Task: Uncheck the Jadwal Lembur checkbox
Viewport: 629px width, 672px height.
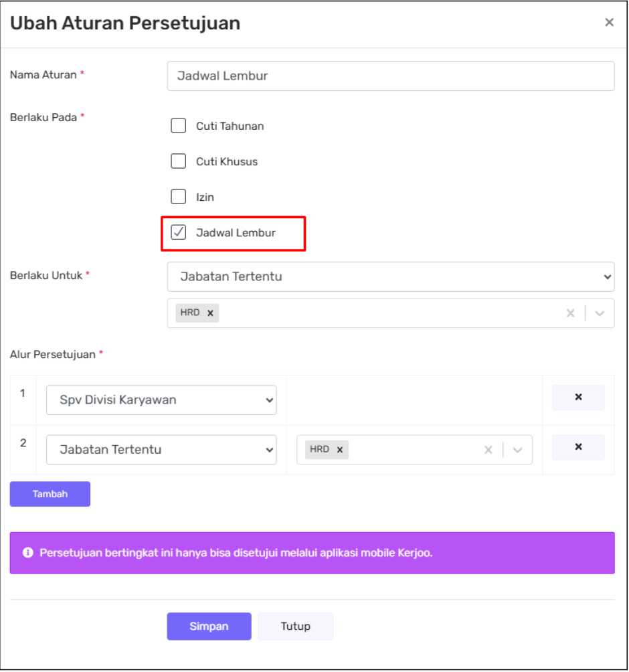Action: pos(179,232)
